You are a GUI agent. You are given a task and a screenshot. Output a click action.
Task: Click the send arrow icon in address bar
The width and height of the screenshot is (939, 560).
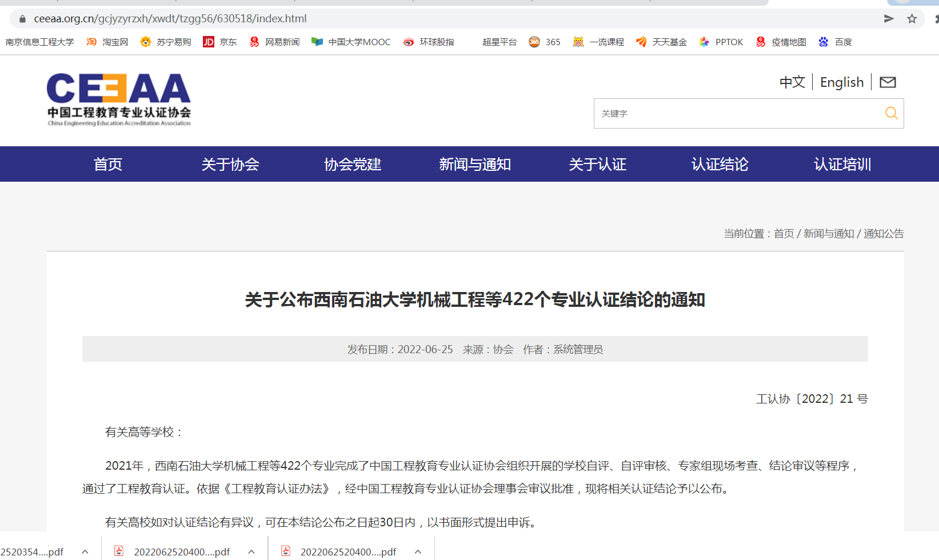(x=889, y=19)
